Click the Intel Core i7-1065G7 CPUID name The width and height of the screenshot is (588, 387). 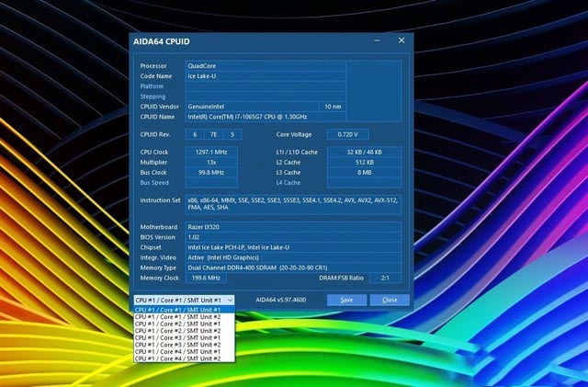pyautogui.click(x=266, y=117)
